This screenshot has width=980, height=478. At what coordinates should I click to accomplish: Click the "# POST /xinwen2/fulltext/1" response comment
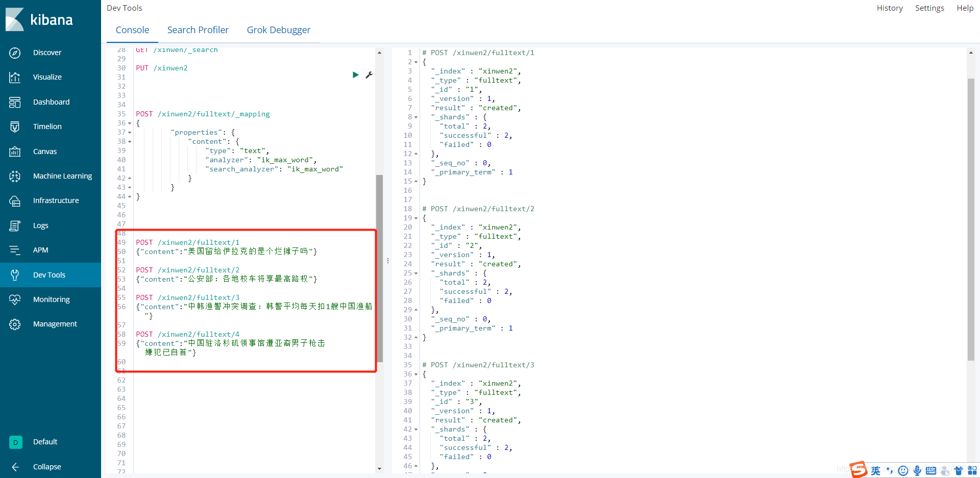pos(478,53)
